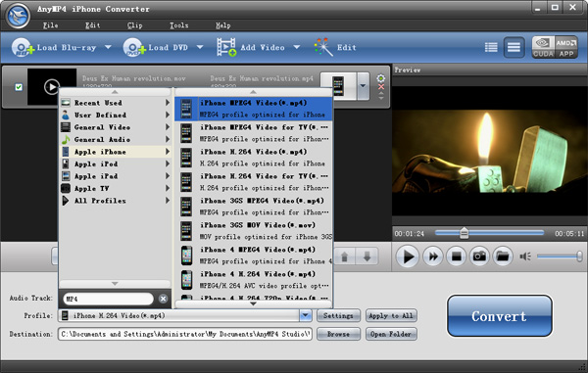Open the Clip menu
Image resolution: width=588 pixels, height=373 pixels.
(134, 25)
